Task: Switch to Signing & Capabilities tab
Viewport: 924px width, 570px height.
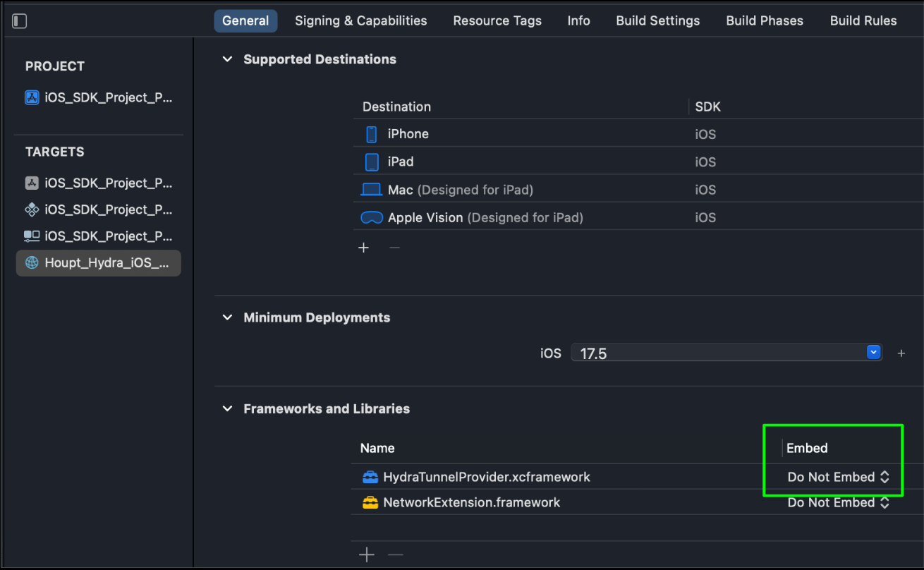Action: [x=361, y=21]
